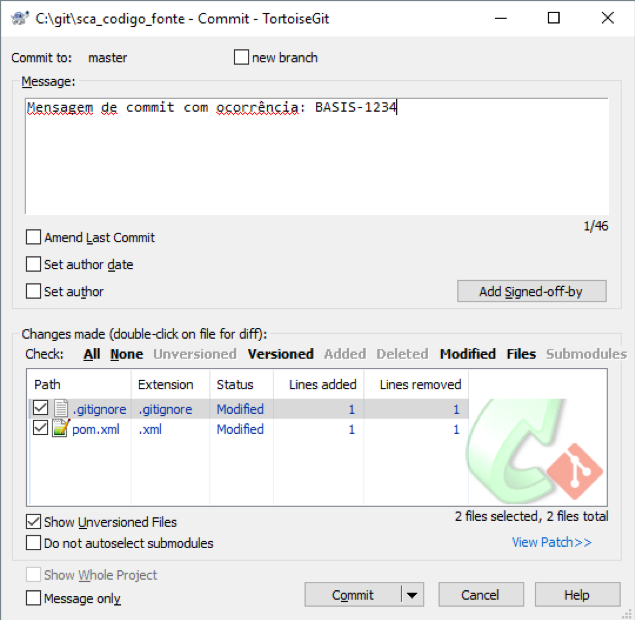Click Modified status of pom.xml row

click(240, 429)
